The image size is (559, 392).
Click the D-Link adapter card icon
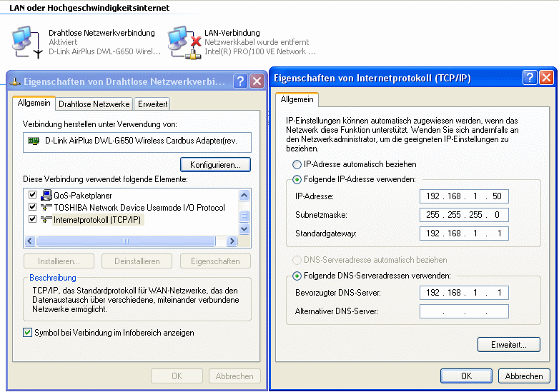[33, 141]
